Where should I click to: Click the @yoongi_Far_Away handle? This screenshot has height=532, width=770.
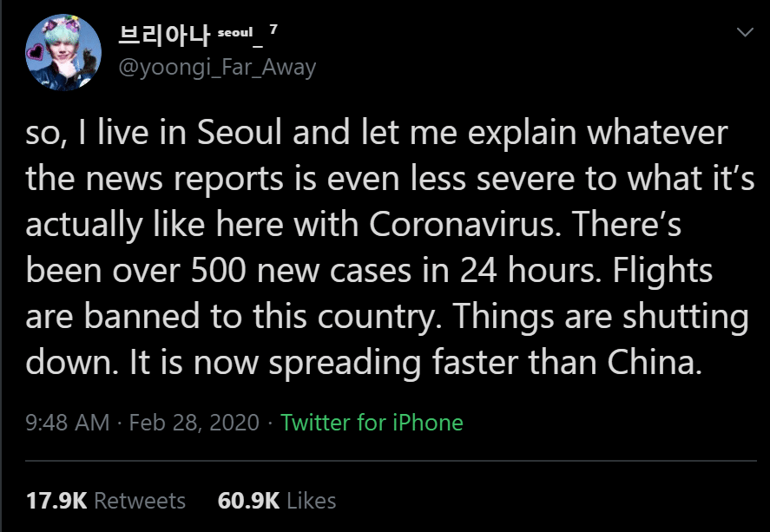click(215, 67)
